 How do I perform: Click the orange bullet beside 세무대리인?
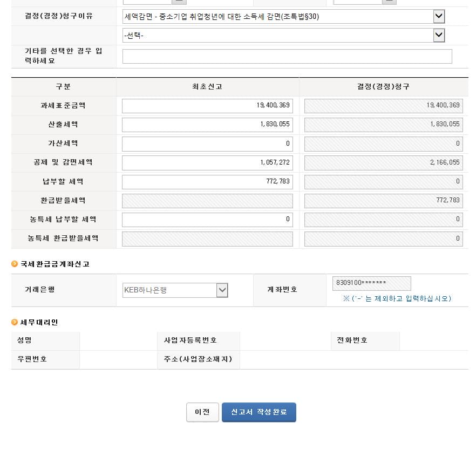point(15,322)
